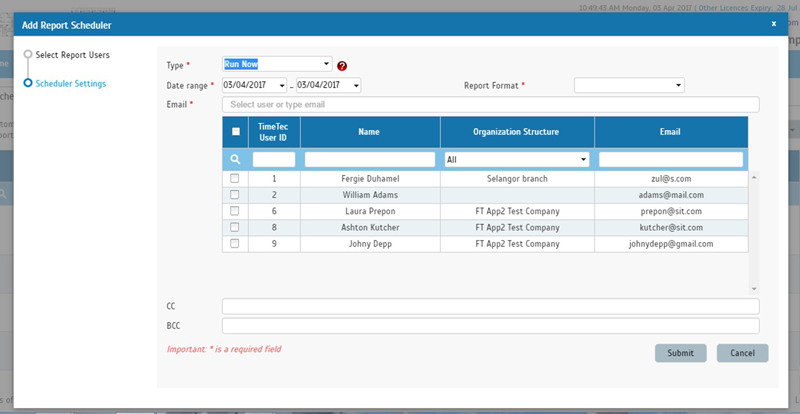Tick Johny Depp's row checkbox

(x=235, y=243)
